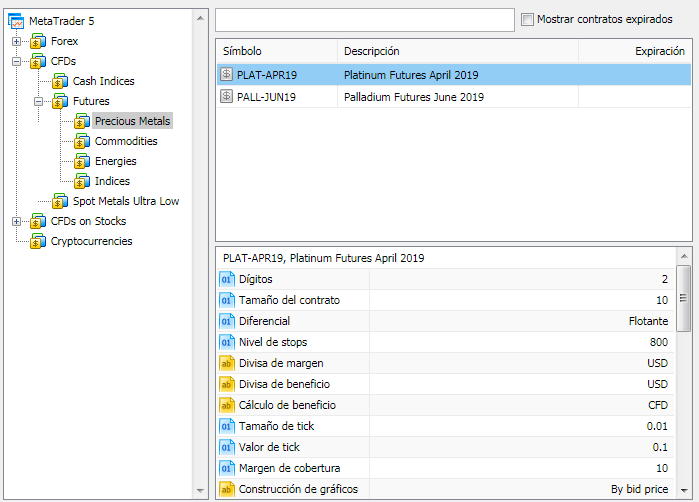Click the properties panel scroll down arrow
The image size is (699, 502).
[x=684, y=490]
